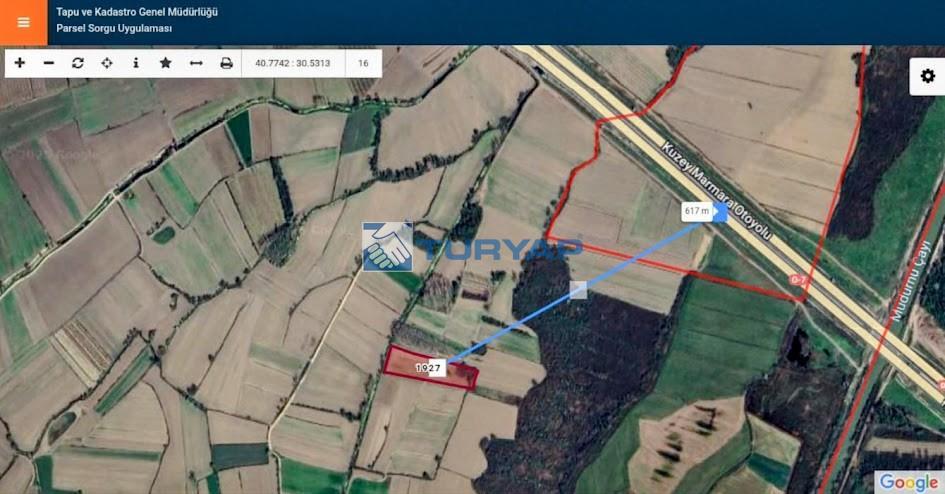
Task: Click the midpoint handle on the blue line
Action: click(579, 290)
